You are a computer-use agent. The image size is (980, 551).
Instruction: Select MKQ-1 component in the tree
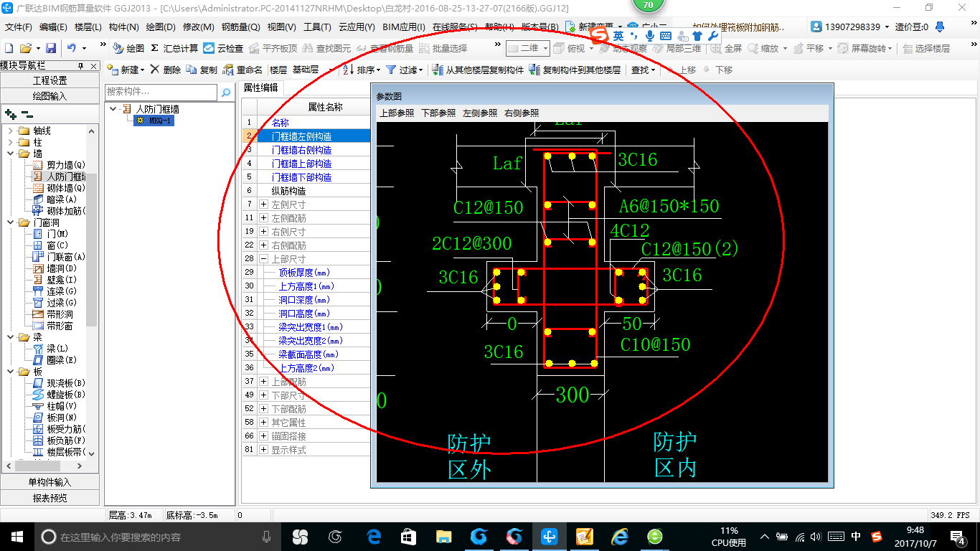tap(154, 121)
